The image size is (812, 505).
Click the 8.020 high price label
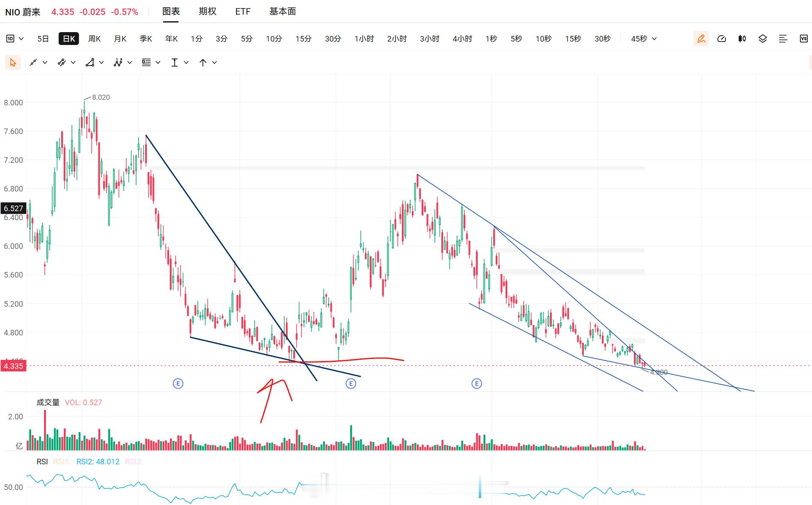point(101,97)
